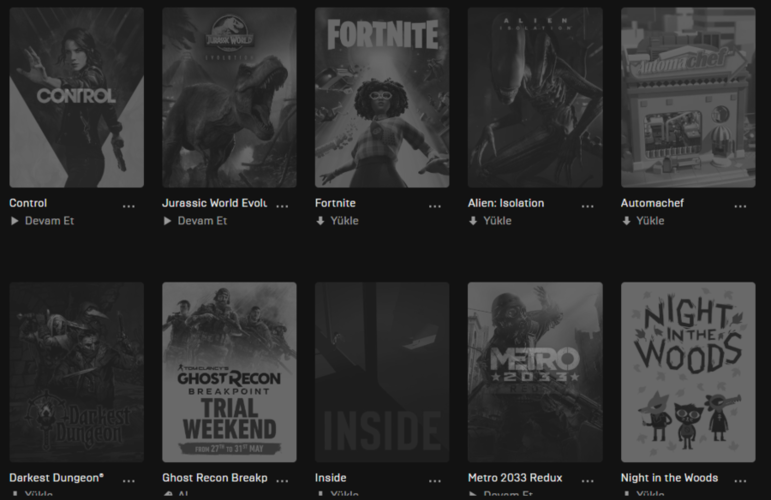The width and height of the screenshot is (771, 500).
Task: Open the three-dot menu for Jurassic World Evolution
Action: coord(282,206)
